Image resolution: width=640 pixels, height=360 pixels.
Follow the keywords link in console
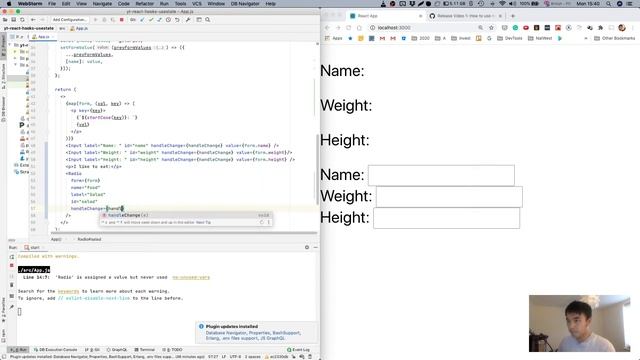(68, 291)
